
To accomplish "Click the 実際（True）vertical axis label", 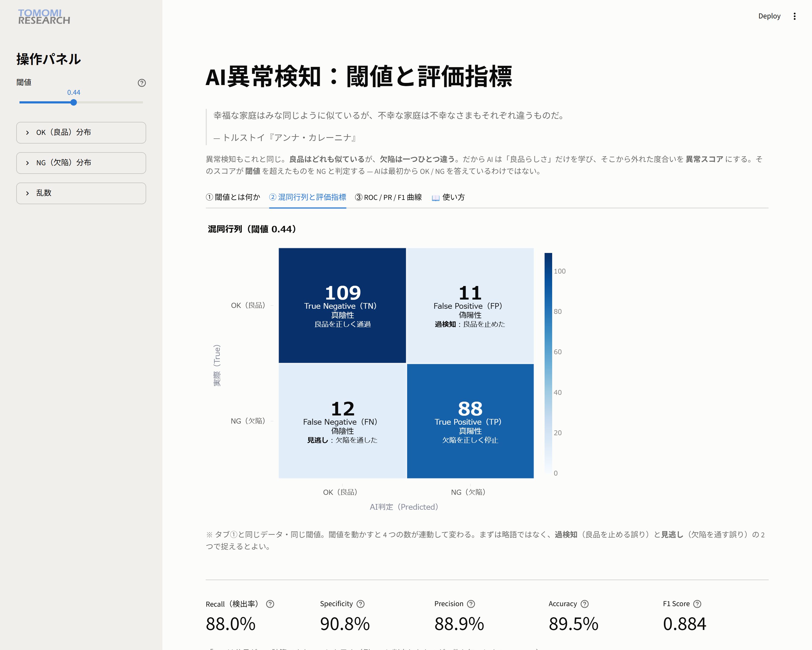I will click(217, 365).
